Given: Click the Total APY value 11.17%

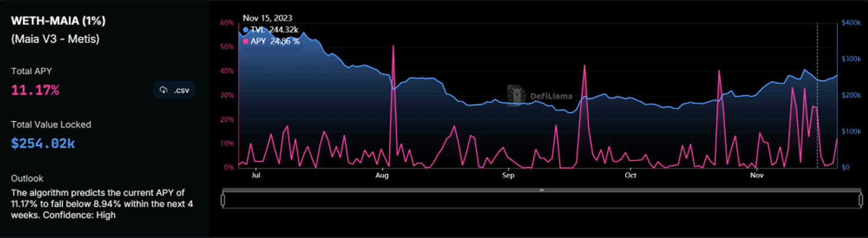Looking at the screenshot, I should coord(35,90).
